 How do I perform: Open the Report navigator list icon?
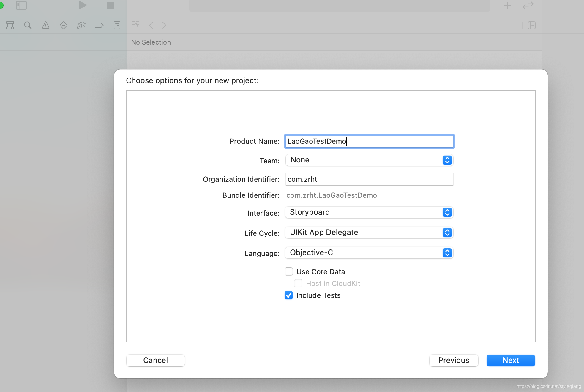117,26
